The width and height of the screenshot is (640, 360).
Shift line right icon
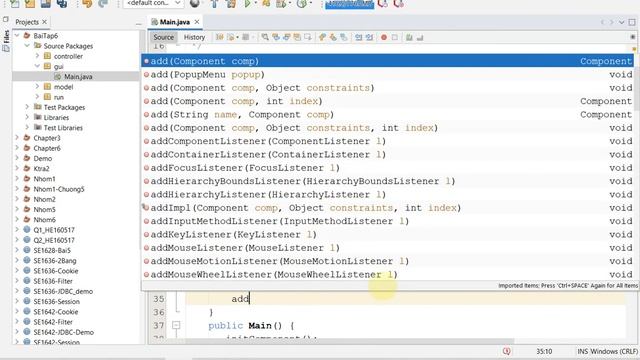pyautogui.click(x=369, y=37)
